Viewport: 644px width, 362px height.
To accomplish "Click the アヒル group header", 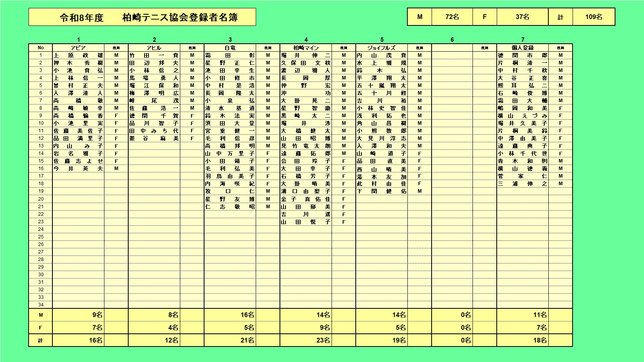I will tap(154, 48).
